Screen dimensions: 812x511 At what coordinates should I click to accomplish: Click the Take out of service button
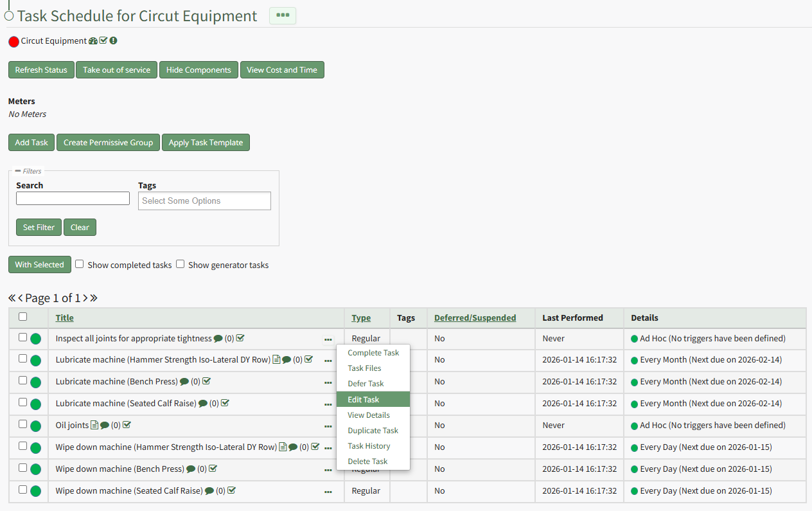(116, 70)
